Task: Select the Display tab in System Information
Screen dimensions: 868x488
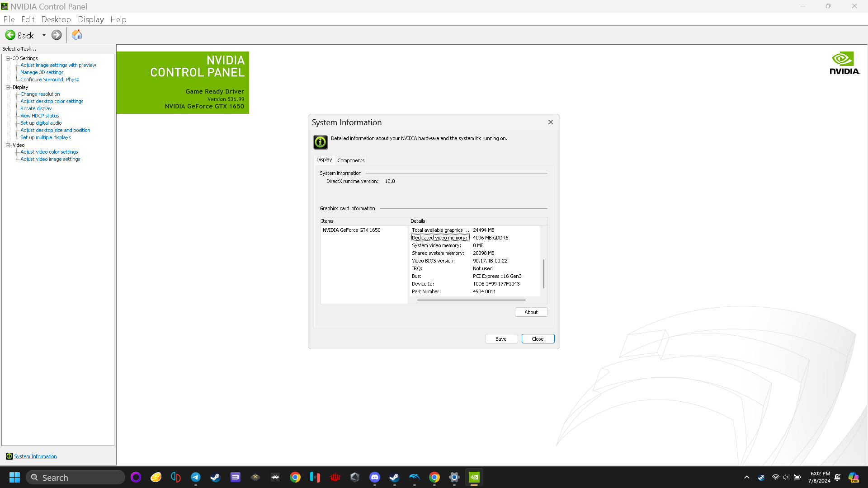Action: pyautogui.click(x=324, y=160)
